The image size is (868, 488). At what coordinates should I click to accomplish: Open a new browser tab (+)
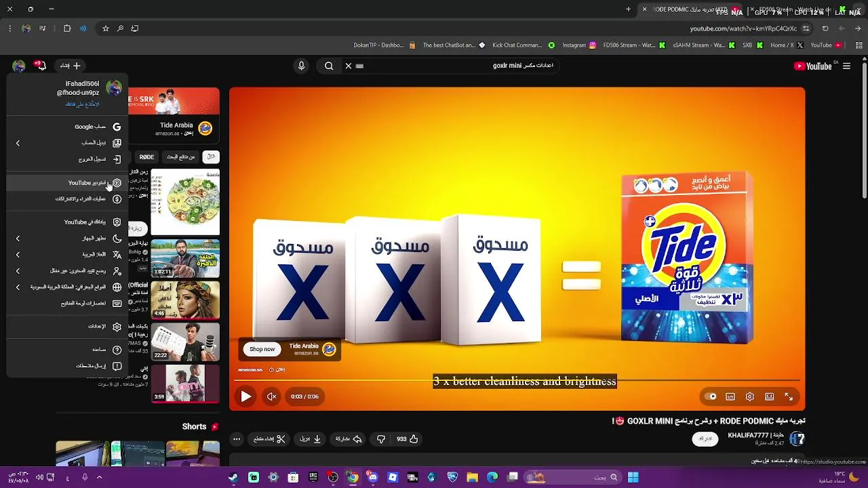tap(628, 9)
